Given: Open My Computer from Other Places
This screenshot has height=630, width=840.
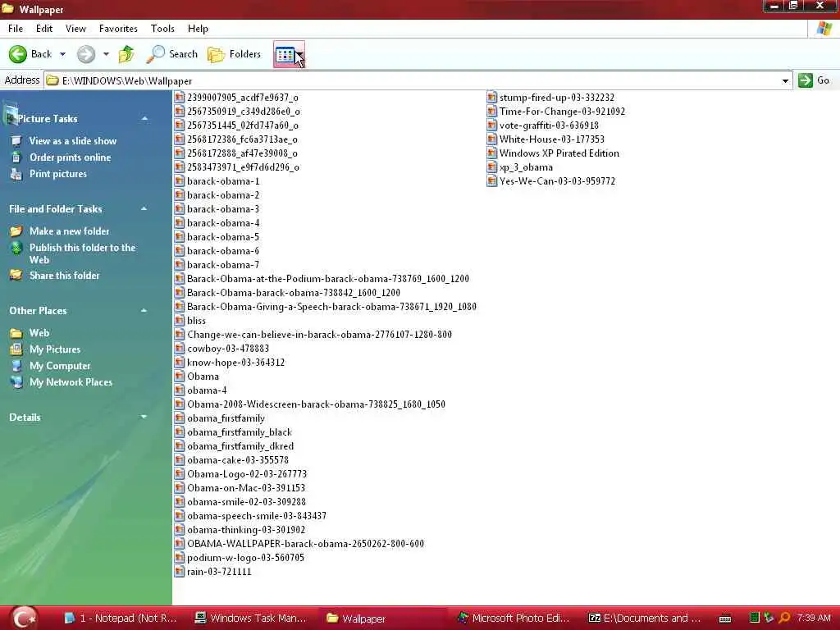Looking at the screenshot, I should click(x=59, y=366).
